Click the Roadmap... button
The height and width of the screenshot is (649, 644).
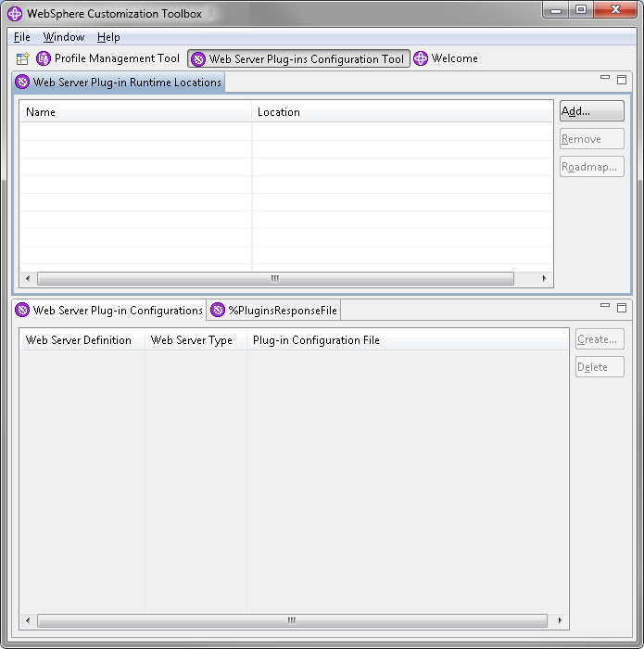591,166
